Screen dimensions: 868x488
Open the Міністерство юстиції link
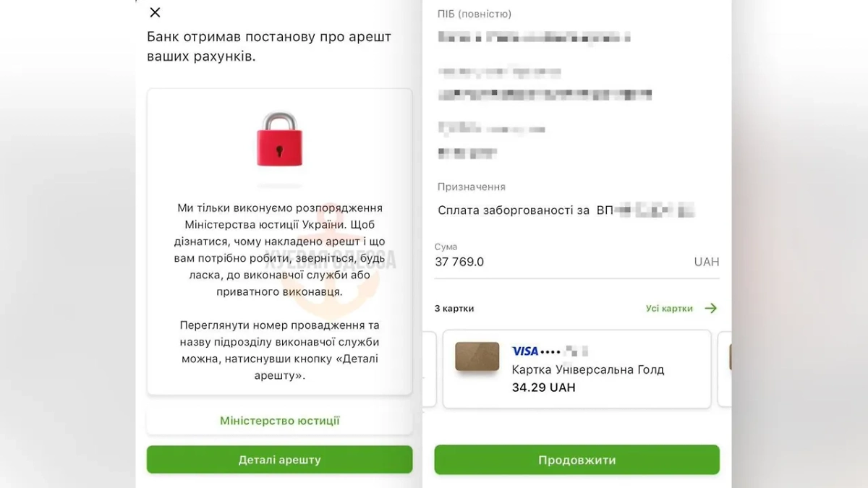point(279,420)
